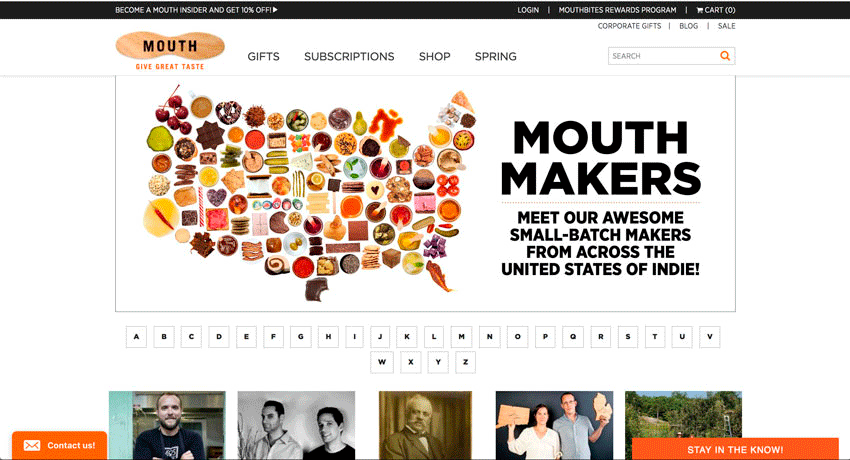Click the Stay in the Know button
850x460 pixels.
pyautogui.click(x=735, y=449)
